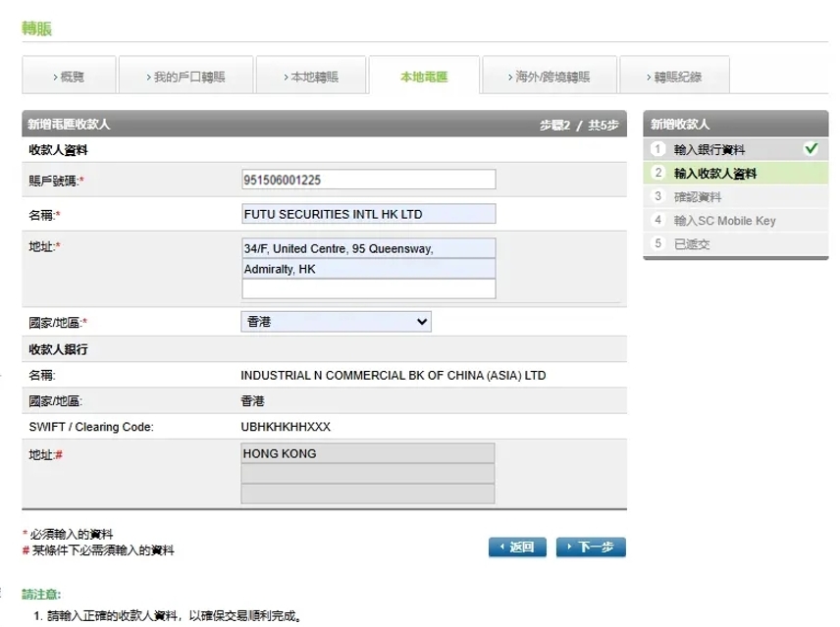This screenshot has height=627, width=840.
Task: Click the third greyed bank address line
Action: [367, 494]
